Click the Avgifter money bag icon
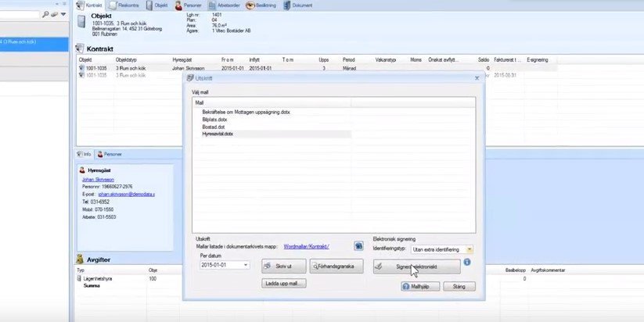This screenshot has width=644, height=322. (x=80, y=259)
